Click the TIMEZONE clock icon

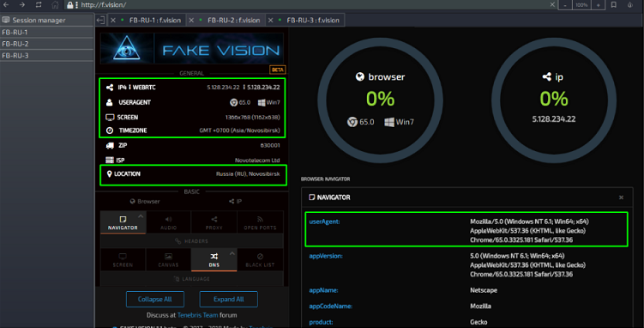(x=110, y=131)
